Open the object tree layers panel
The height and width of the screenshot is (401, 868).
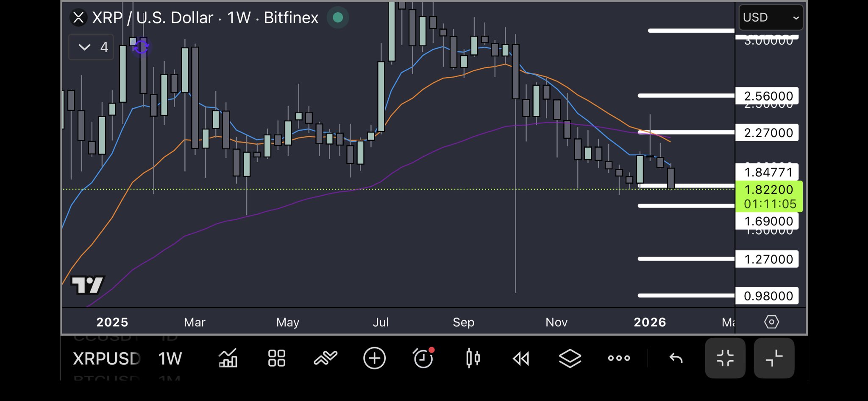tap(570, 359)
